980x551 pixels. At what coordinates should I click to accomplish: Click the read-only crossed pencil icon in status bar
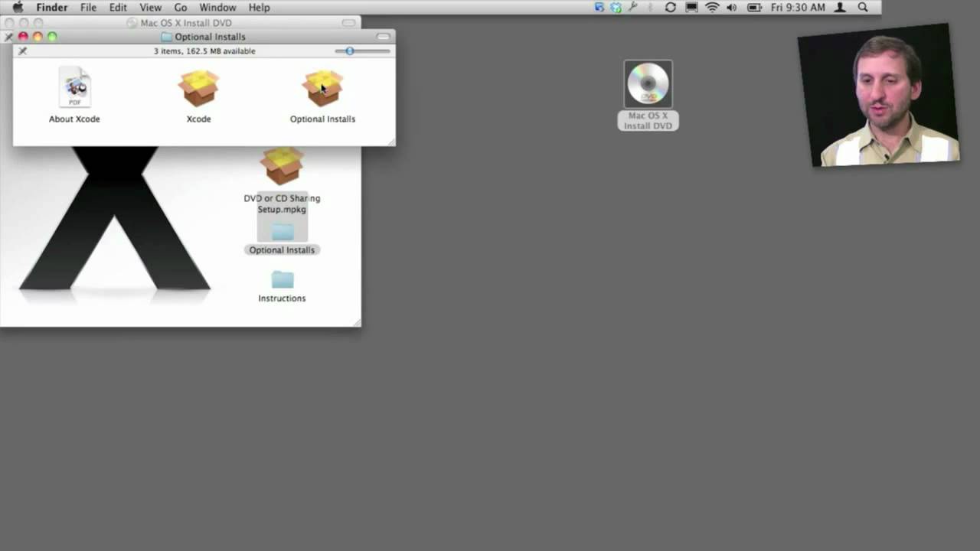click(x=22, y=51)
